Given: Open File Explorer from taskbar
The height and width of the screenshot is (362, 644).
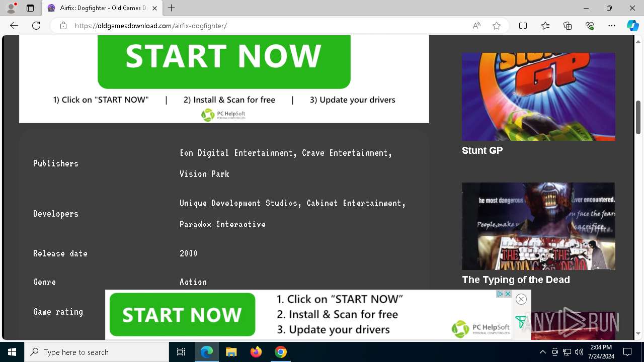Looking at the screenshot, I should click(231, 352).
